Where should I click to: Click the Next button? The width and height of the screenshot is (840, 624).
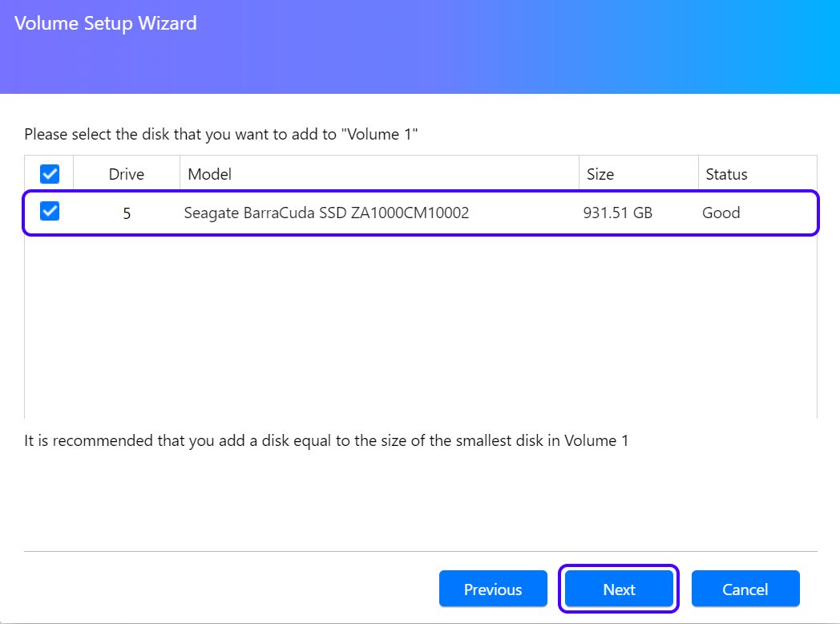(619, 590)
